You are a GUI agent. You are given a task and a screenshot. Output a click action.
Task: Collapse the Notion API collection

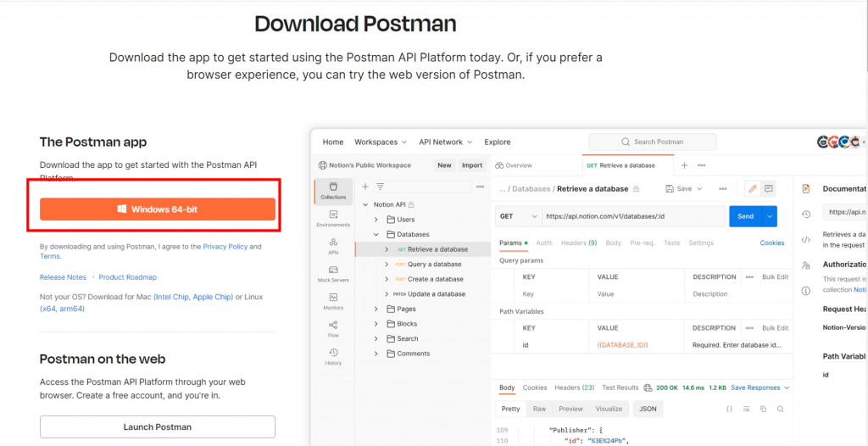(365, 204)
